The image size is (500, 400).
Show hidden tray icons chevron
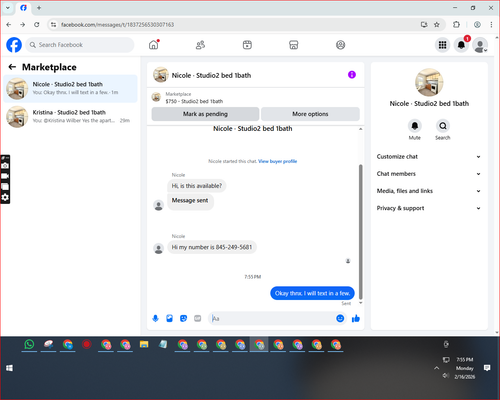[436, 368]
